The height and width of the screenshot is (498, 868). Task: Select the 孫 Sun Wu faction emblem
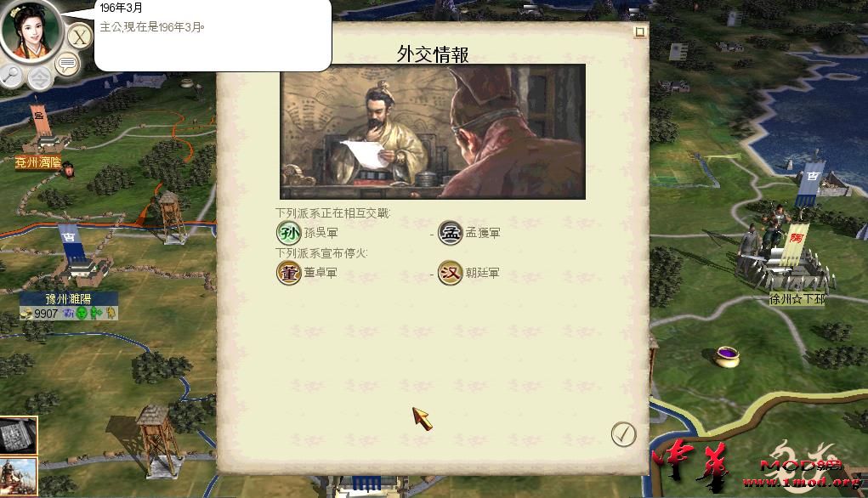pyautogui.click(x=288, y=233)
